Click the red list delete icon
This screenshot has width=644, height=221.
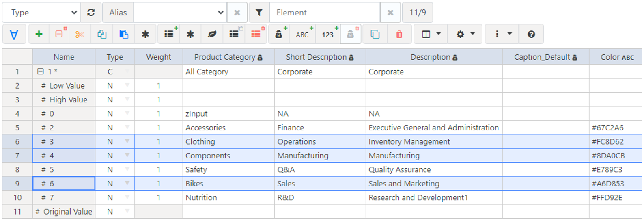(x=256, y=35)
